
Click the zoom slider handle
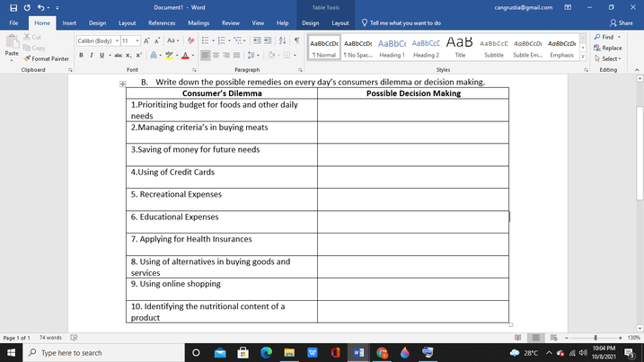595,338
